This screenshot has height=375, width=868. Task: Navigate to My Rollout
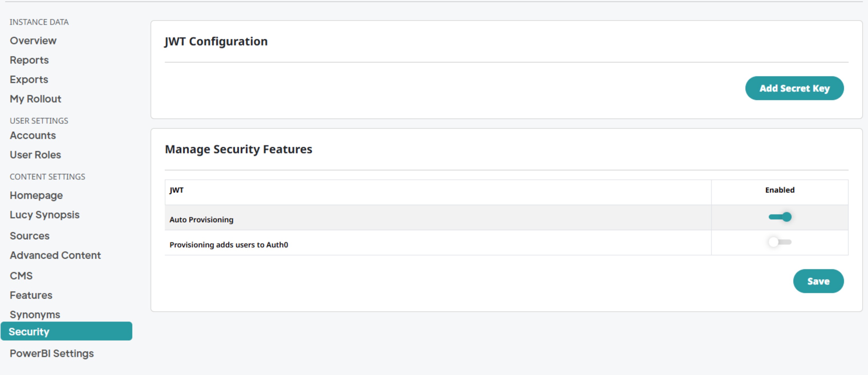(x=35, y=99)
